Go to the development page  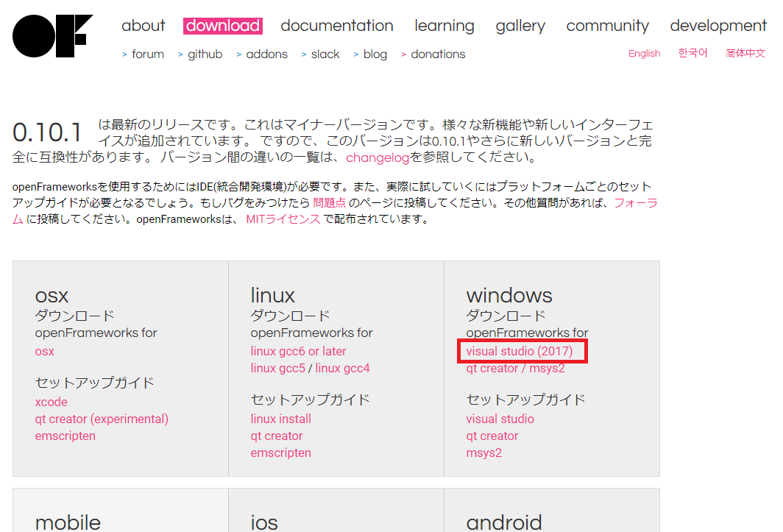(718, 25)
